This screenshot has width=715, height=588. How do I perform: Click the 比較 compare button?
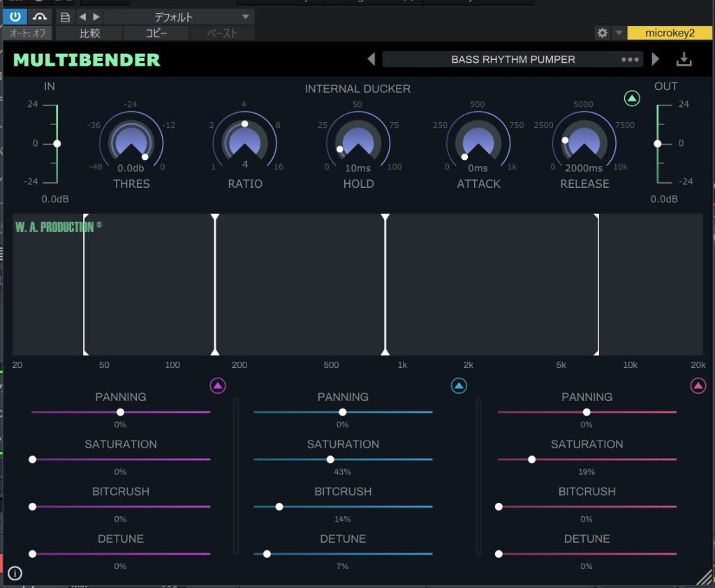click(x=89, y=33)
